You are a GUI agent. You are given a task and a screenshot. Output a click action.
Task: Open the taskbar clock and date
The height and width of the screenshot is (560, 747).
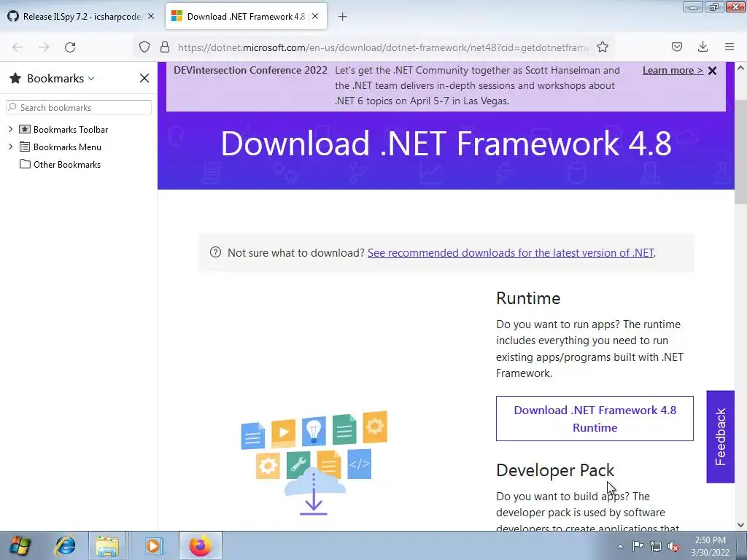tap(710, 546)
